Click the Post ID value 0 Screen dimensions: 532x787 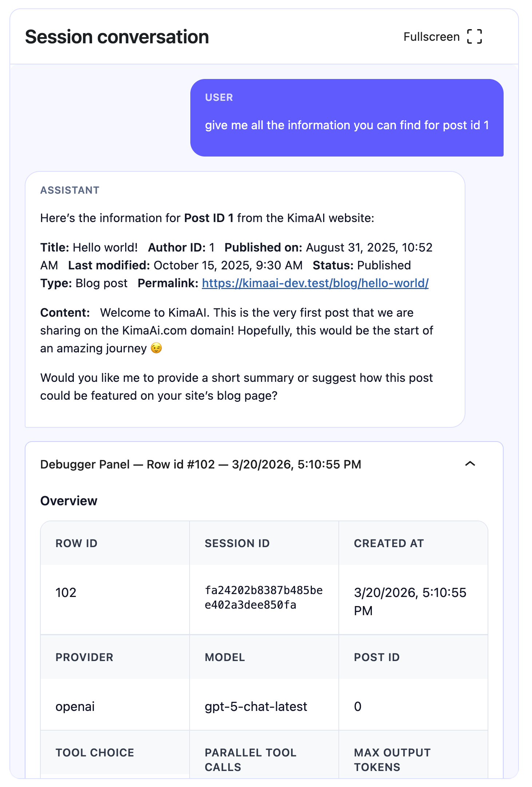coord(358,707)
